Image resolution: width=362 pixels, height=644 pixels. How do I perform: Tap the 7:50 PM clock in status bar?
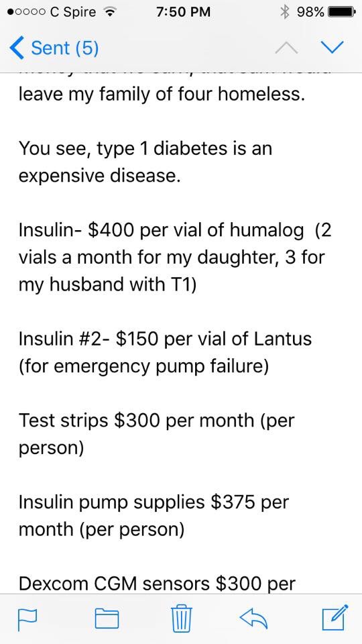[183, 12]
